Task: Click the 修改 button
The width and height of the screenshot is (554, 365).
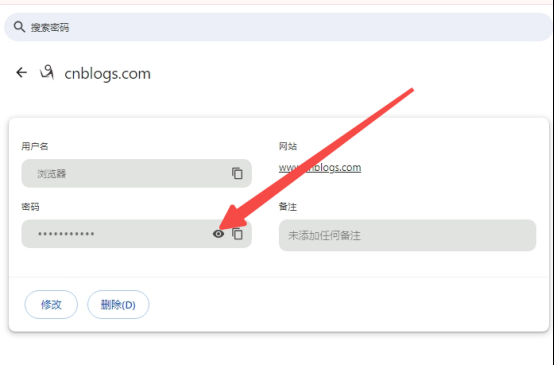Action: coord(51,305)
